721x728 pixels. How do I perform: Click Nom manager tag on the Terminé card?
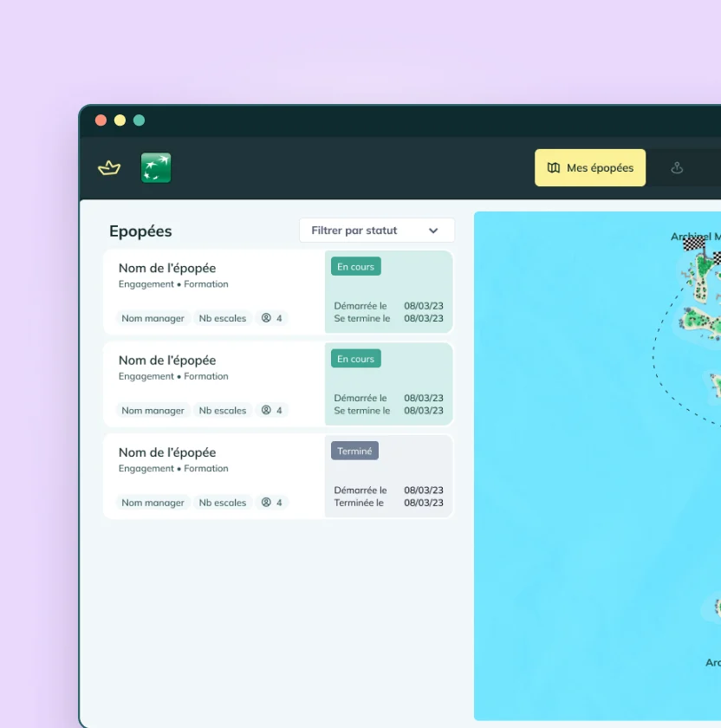153,503
